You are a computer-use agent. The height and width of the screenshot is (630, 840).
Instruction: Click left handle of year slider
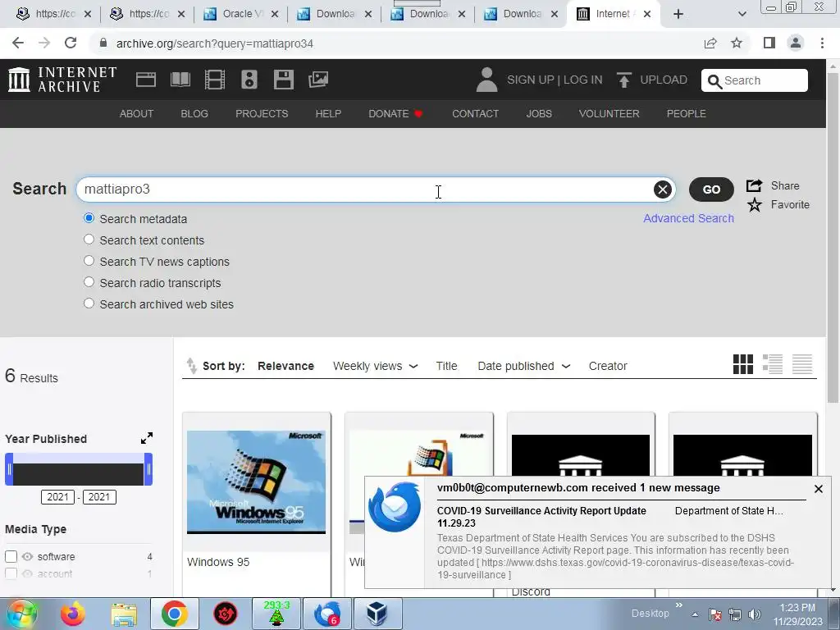[x=9, y=469]
